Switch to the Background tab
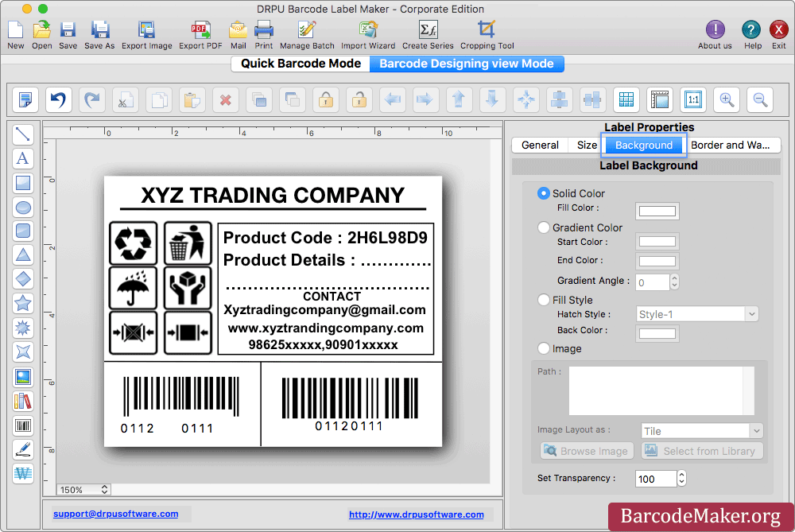Screen dimensions: 795x532 pos(644,145)
